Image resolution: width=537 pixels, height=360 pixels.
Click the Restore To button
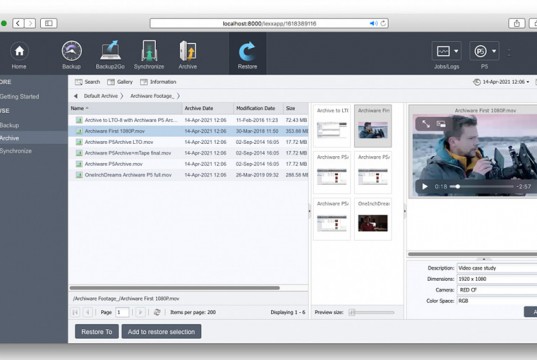click(97, 332)
